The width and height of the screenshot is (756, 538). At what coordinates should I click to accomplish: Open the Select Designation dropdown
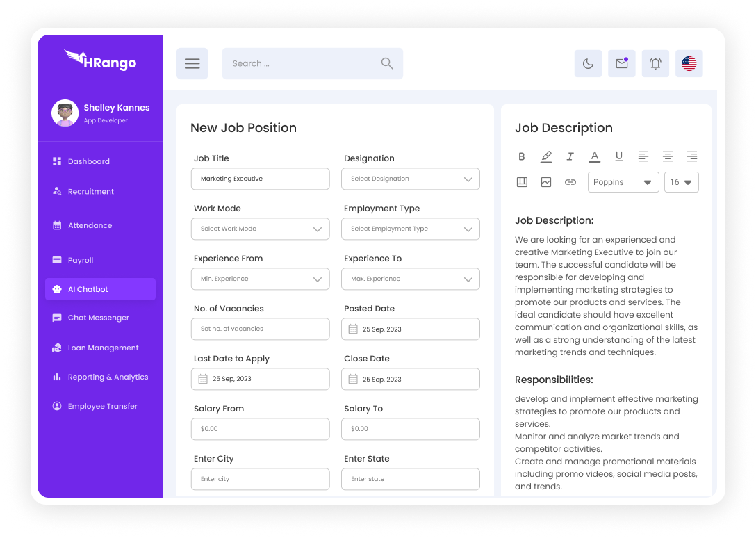[410, 179]
